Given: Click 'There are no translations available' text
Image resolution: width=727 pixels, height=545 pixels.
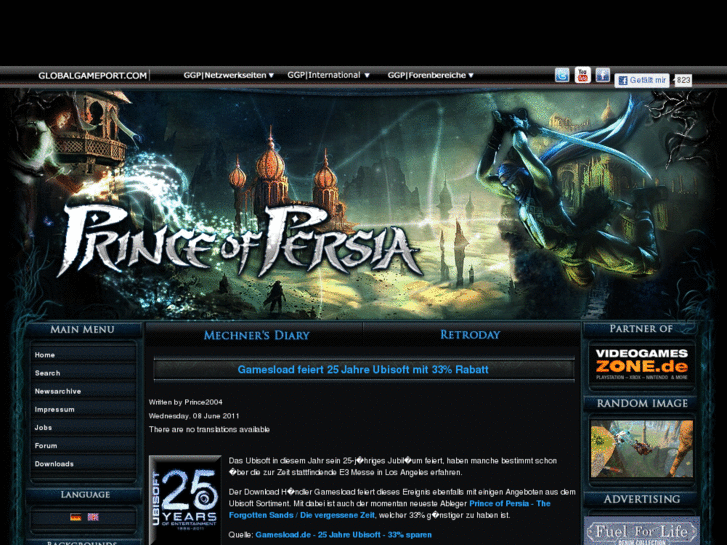Looking at the screenshot, I should click(x=209, y=430).
